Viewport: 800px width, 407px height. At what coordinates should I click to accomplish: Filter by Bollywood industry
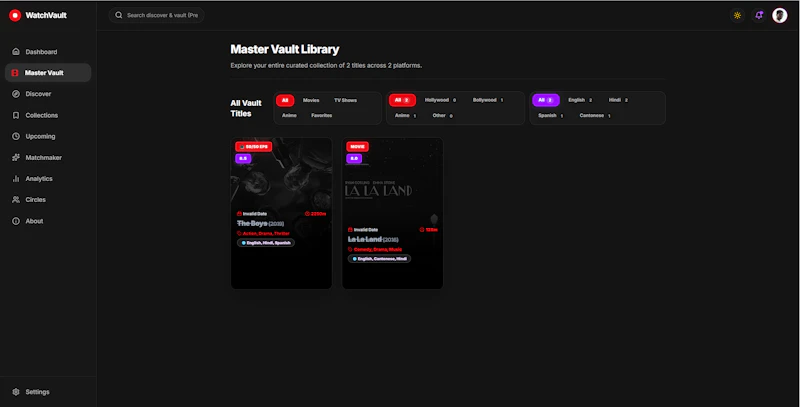[x=488, y=100]
